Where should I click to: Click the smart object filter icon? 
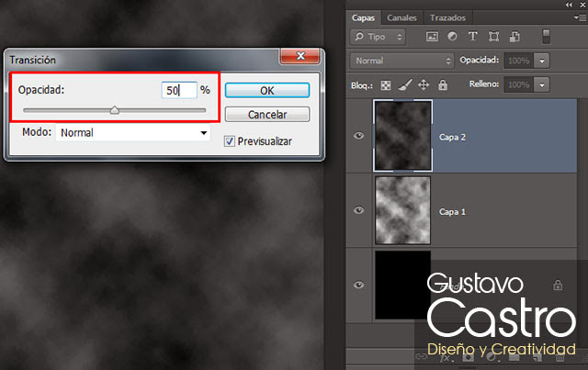point(514,38)
